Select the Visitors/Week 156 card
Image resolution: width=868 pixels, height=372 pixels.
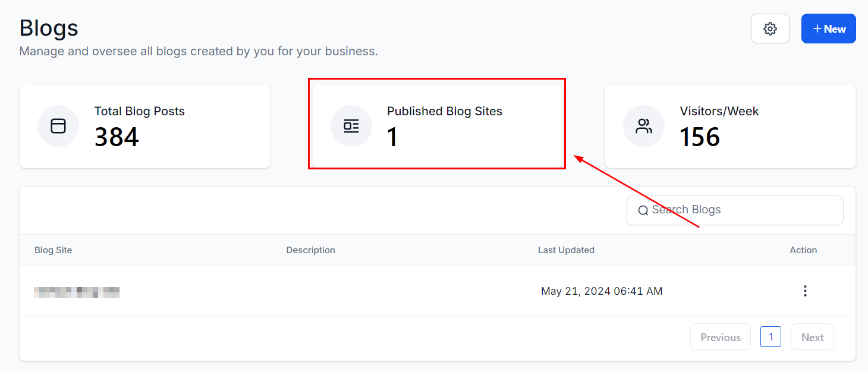(x=730, y=126)
